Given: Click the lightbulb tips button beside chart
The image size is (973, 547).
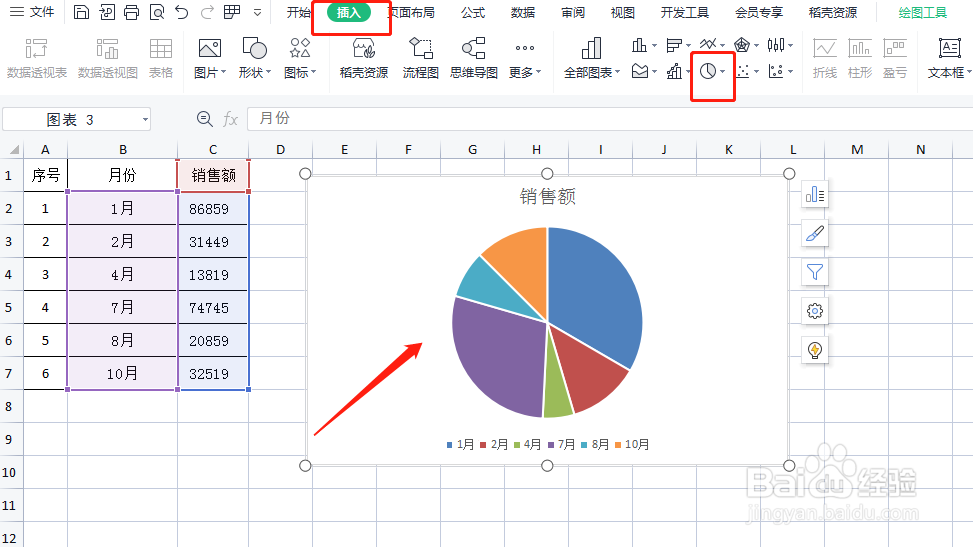Looking at the screenshot, I should click(x=815, y=350).
